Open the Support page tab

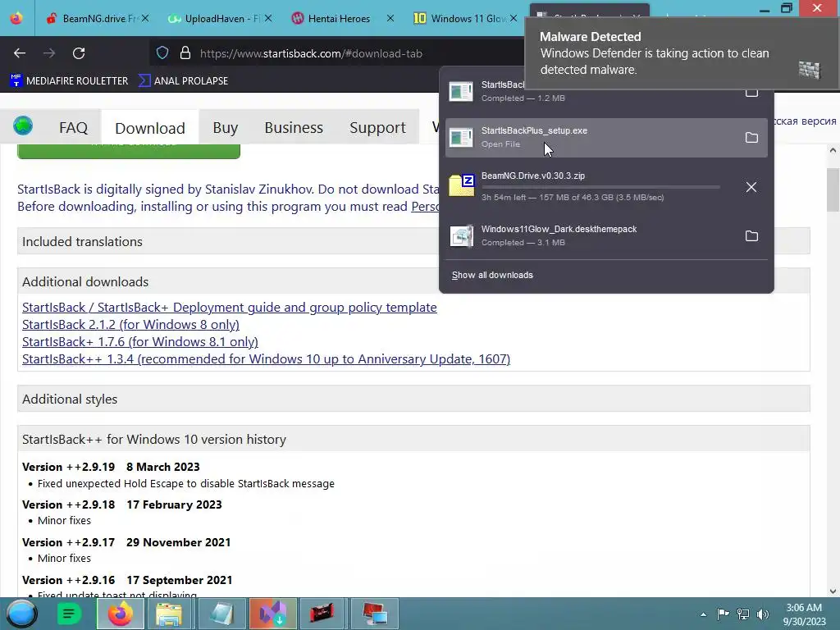[377, 127]
